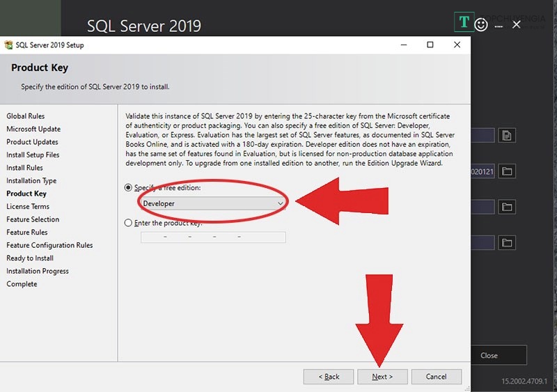Open the Developer edition dropdown
The image size is (557, 392).
pos(212,203)
